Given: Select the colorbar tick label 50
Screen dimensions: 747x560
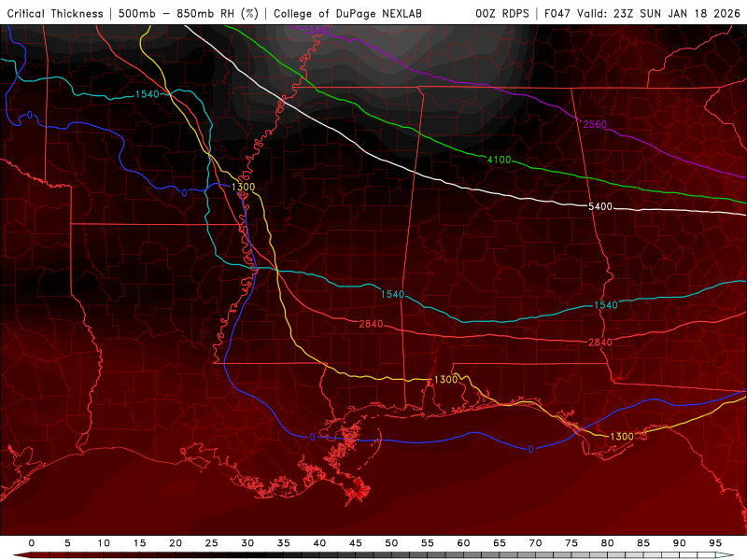Looking at the screenshot, I should coord(391,543).
